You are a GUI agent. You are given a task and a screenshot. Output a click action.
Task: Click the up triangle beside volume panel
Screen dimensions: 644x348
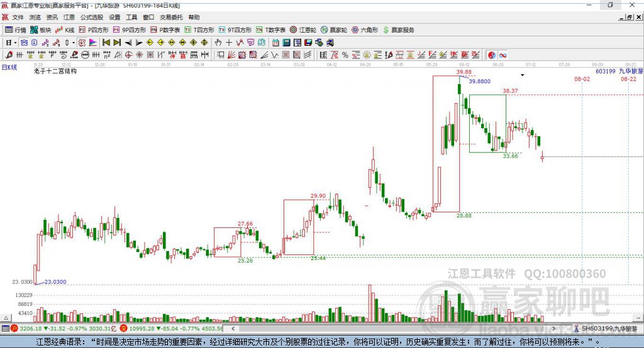pyautogui.click(x=6, y=318)
